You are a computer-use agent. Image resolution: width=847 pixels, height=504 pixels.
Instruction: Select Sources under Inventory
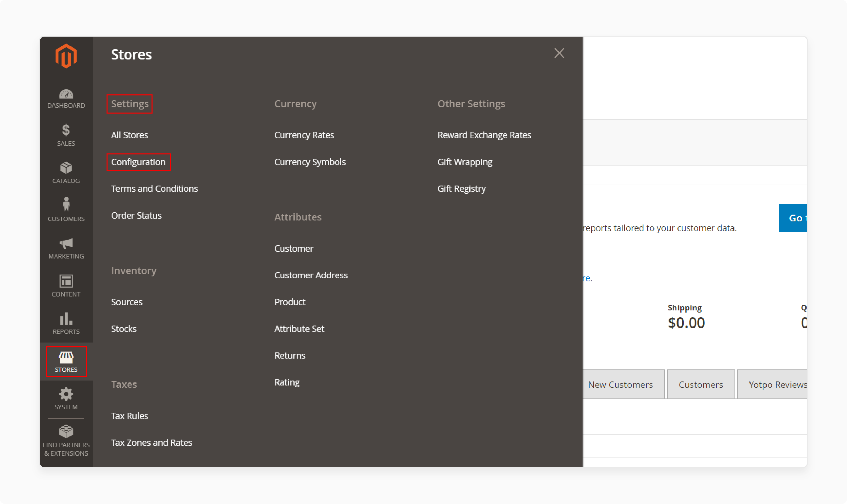point(126,302)
